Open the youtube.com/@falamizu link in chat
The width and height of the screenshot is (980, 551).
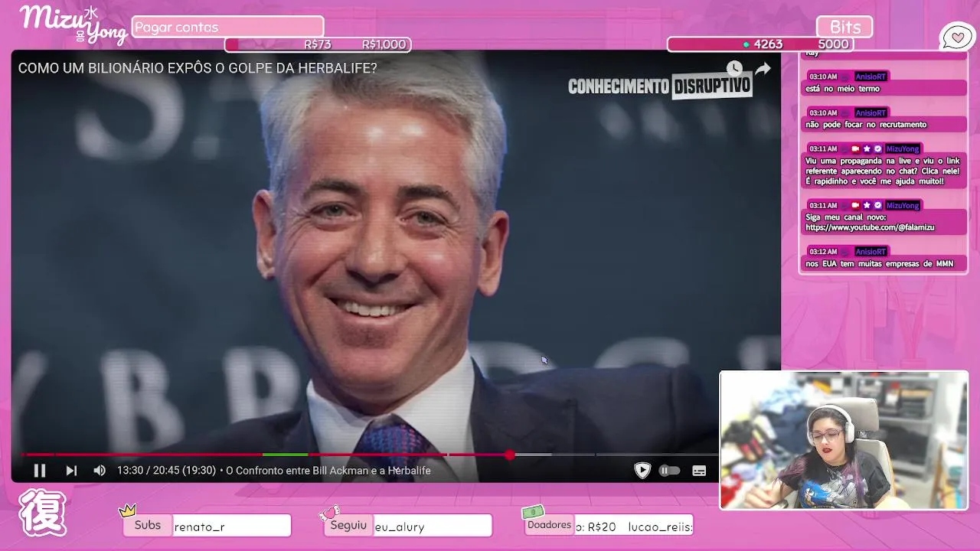tap(870, 227)
